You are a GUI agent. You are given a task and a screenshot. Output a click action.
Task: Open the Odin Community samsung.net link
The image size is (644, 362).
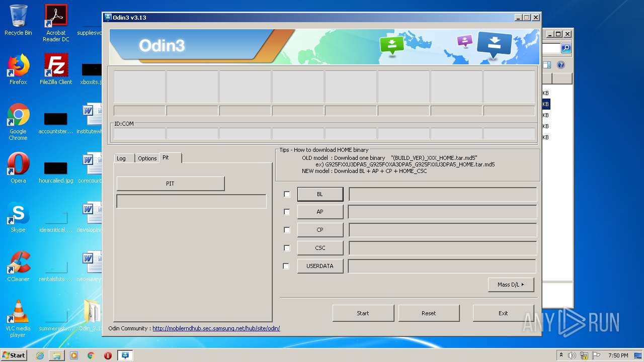click(x=216, y=328)
